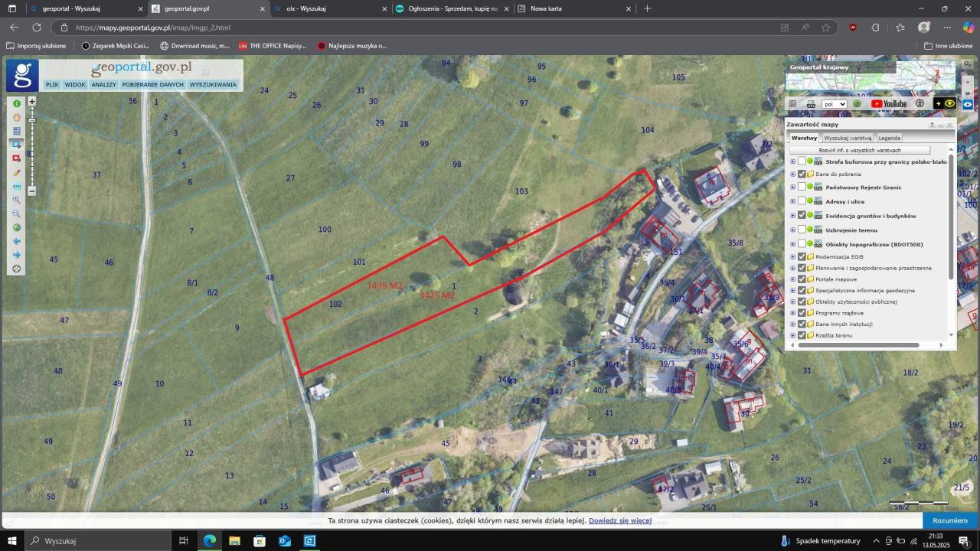Click the XYH coordinates tool
Viewport: 980px width, 551px height.
tap(17, 187)
